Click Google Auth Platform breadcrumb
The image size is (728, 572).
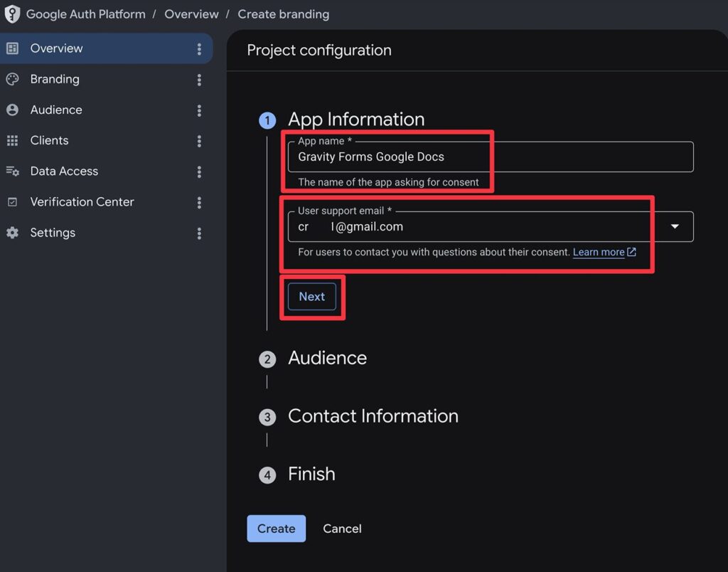coord(86,14)
